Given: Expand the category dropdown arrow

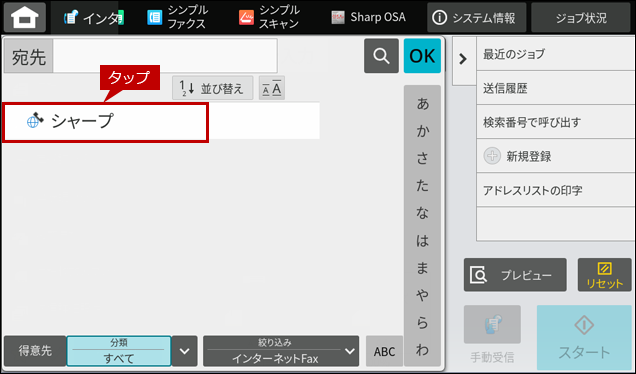Looking at the screenshot, I should [x=185, y=351].
